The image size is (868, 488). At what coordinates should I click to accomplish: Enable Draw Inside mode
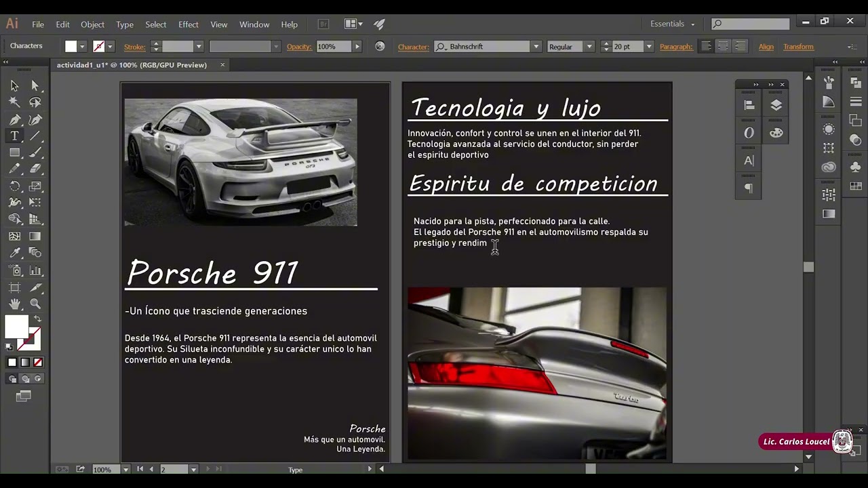(x=38, y=379)
